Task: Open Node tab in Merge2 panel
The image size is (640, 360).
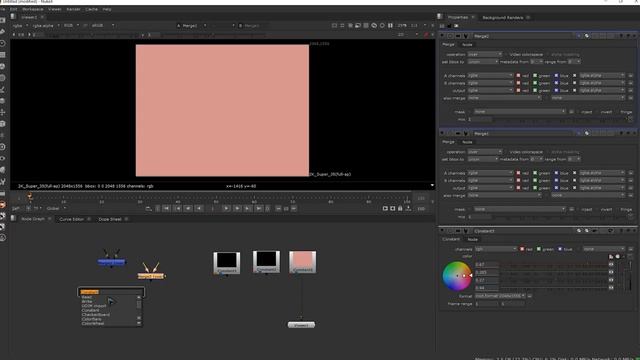Action: pos(467,44)
